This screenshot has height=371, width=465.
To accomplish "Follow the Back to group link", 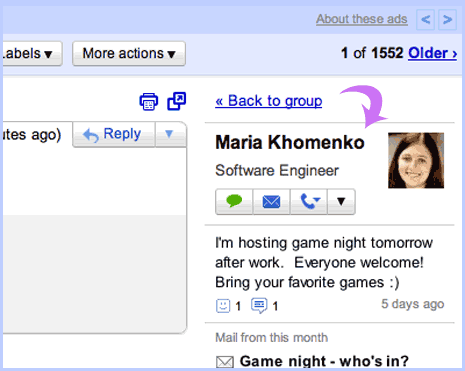I will [269, 101].
